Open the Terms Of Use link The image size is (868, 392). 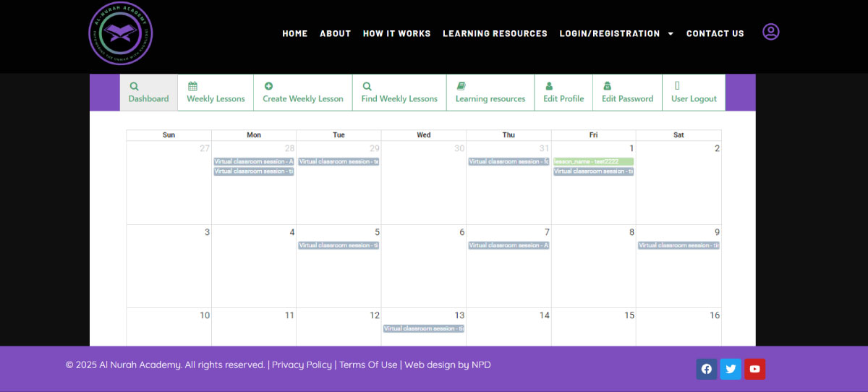(368, 365)
